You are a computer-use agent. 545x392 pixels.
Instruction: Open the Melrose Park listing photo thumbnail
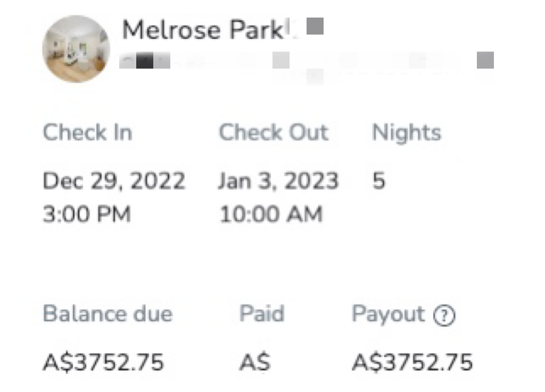click(76, 49)
